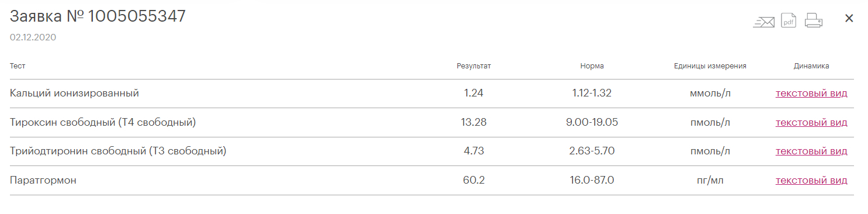Open текстовый вид for Кальций ионизированный

coord(811,93)
